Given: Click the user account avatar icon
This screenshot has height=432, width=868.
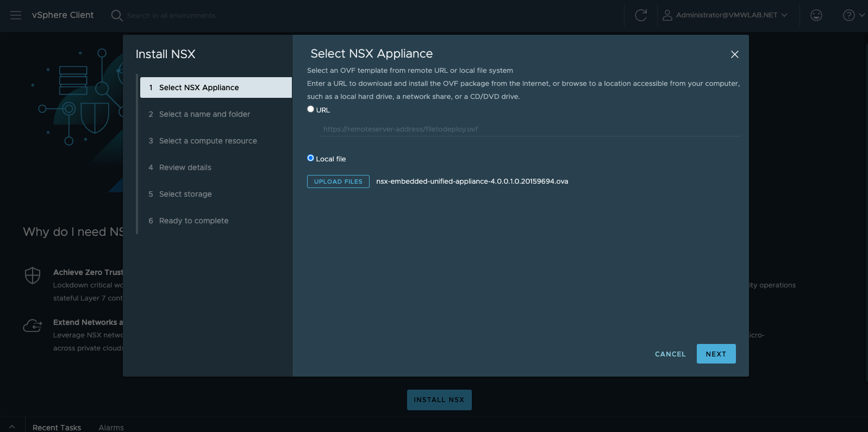Looking at the screenshot, I should pos(667,15).
